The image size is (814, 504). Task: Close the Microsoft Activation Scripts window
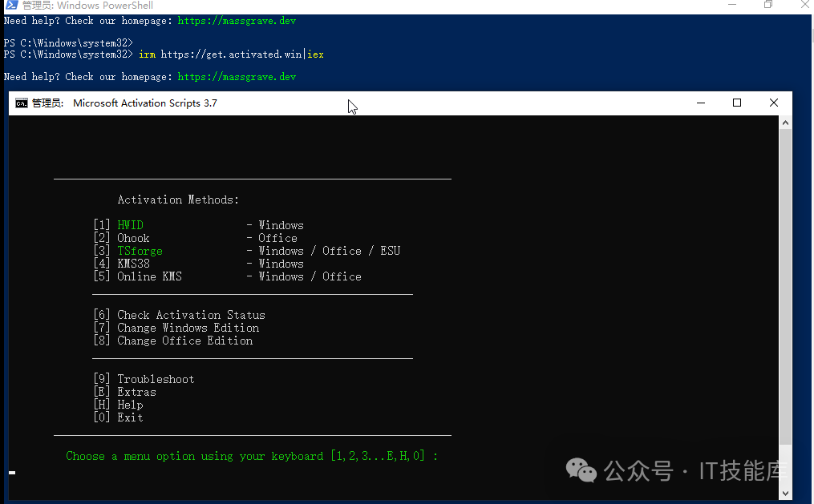click(773, 103)
